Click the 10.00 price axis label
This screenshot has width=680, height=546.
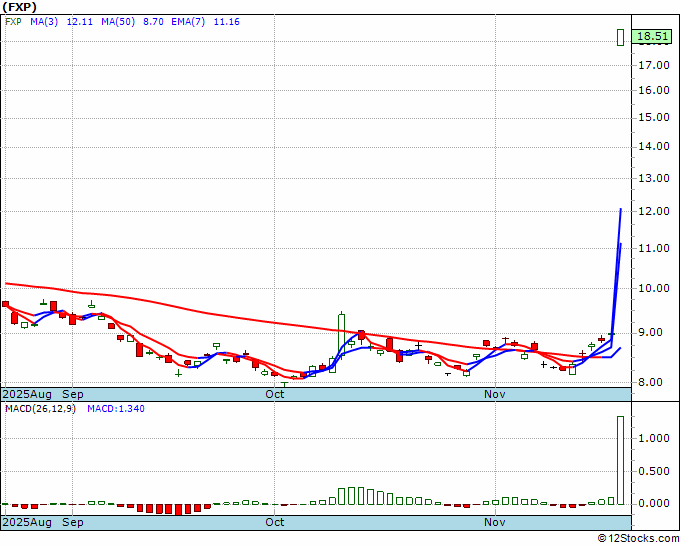point(654,288)
